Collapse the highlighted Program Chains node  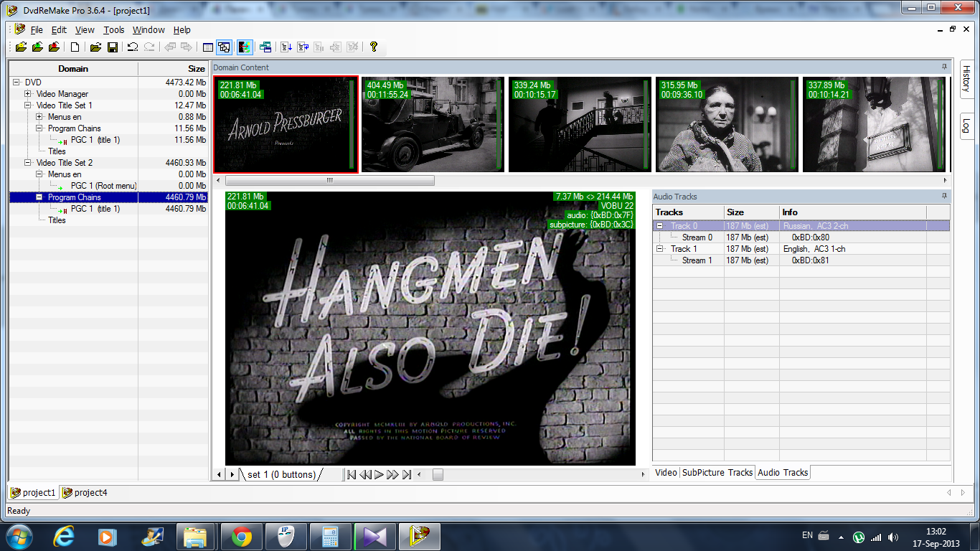pos(39,197)
